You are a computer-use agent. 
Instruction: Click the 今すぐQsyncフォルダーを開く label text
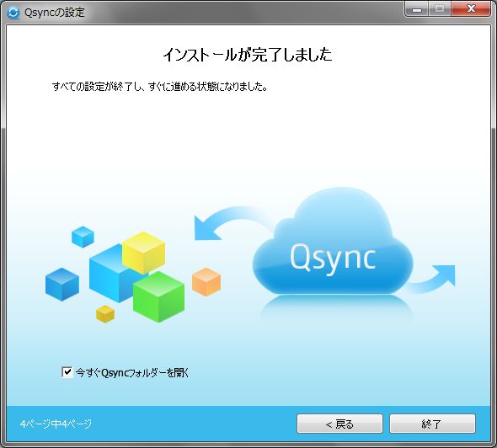click(132, 372)
